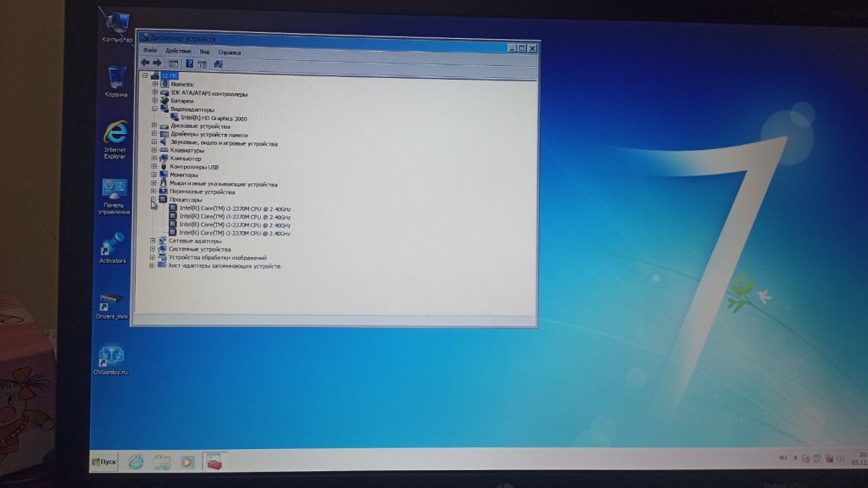
Task: Open the Справка menu
Action: pyautogui.click(x=229, y=52)
